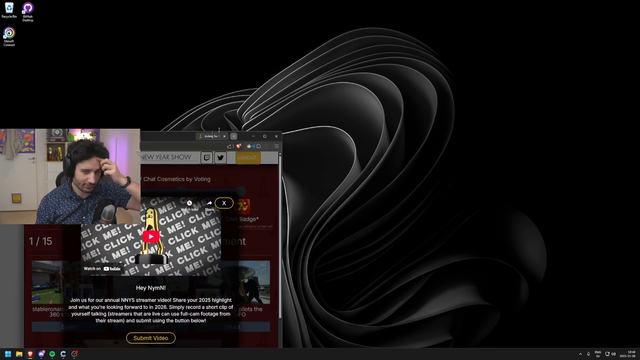Click the Watch on YouTube link
This screenshot has width=640, height=360.
(x=102, y=269)
